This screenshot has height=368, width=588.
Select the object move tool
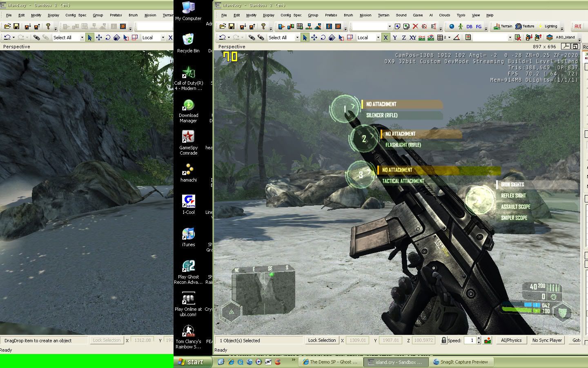(x=314, y=37)
